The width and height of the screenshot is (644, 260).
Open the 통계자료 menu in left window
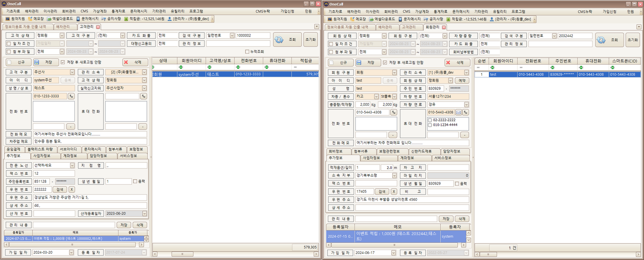click(118, 11)
